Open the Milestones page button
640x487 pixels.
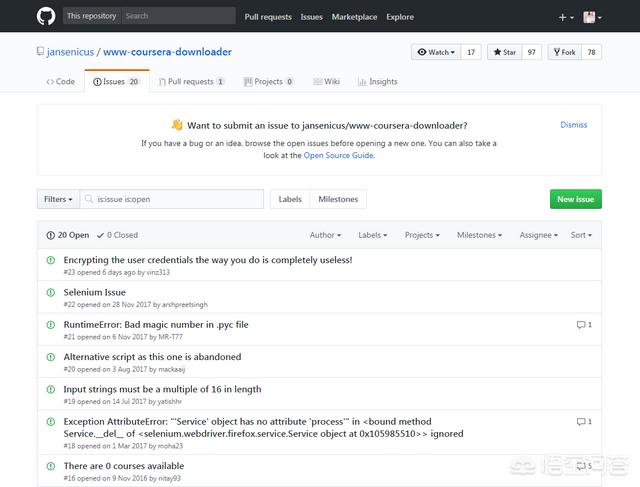(x=338, y=199)
